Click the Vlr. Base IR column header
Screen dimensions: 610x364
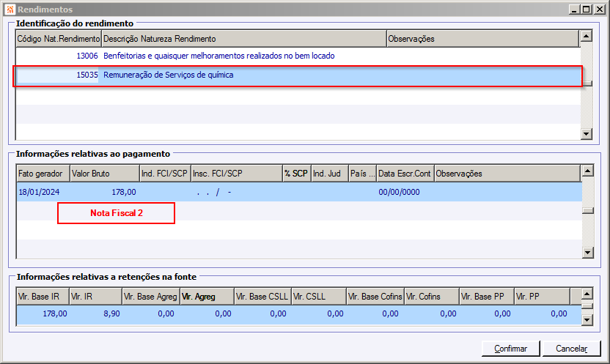tap(43, 297)
